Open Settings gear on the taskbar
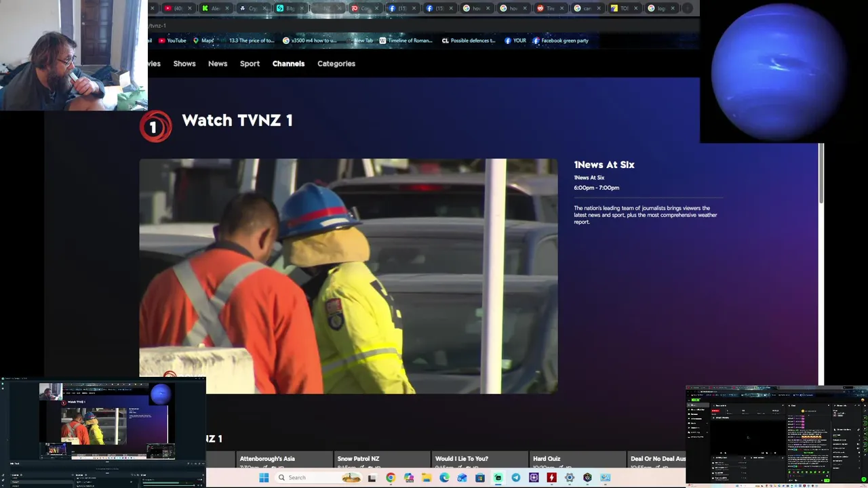This screenshot has width=868, height=488. [570, 478]
